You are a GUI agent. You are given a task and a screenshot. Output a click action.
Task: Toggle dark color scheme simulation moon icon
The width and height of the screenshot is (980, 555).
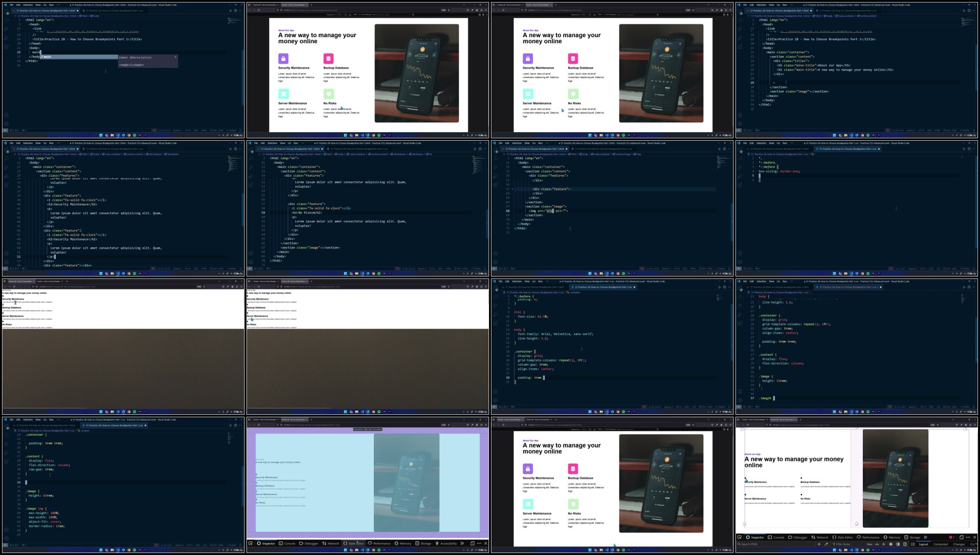coord(898,544)
